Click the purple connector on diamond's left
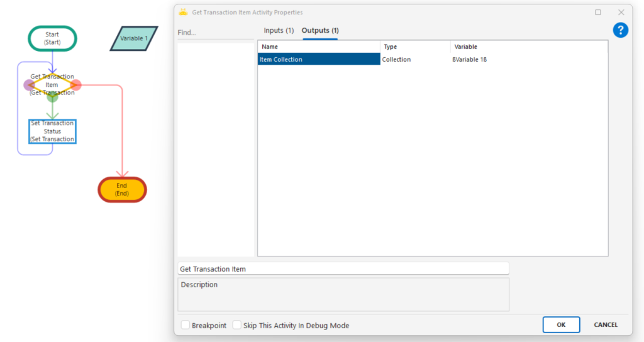644x342 pixels. pyautogui.click(x=29, y=85)
